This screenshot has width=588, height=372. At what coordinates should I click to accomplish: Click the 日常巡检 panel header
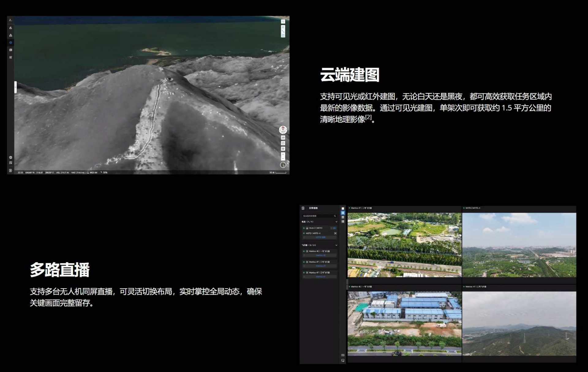[x=313, y=208]
